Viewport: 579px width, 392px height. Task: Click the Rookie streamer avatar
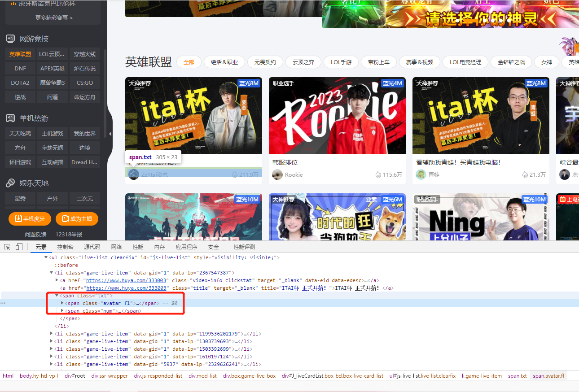(277, 174)
